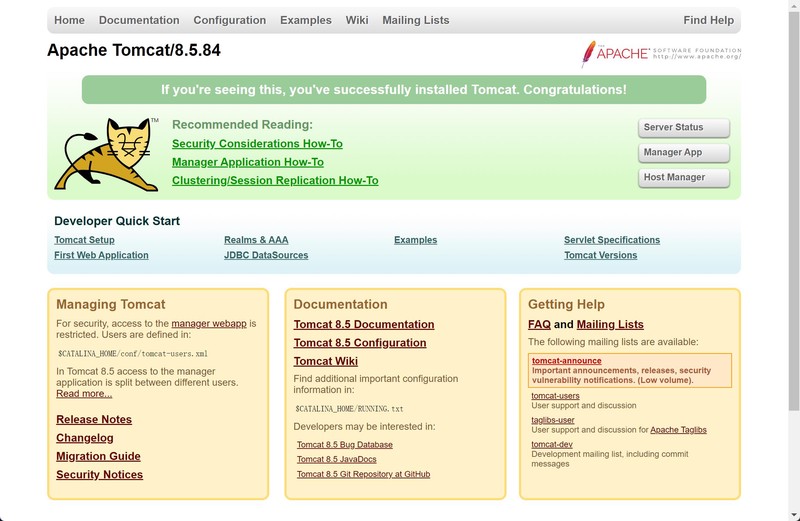Open the Servlet Specifications link
The height and width of the screenshot is (521, 800).
[x=612, y=240]
